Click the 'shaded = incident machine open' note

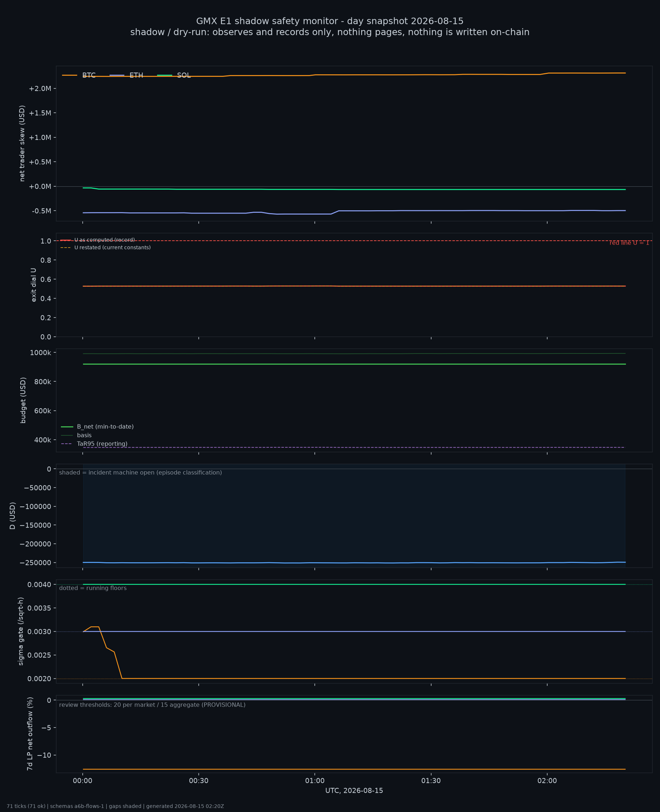pos(140,472)
